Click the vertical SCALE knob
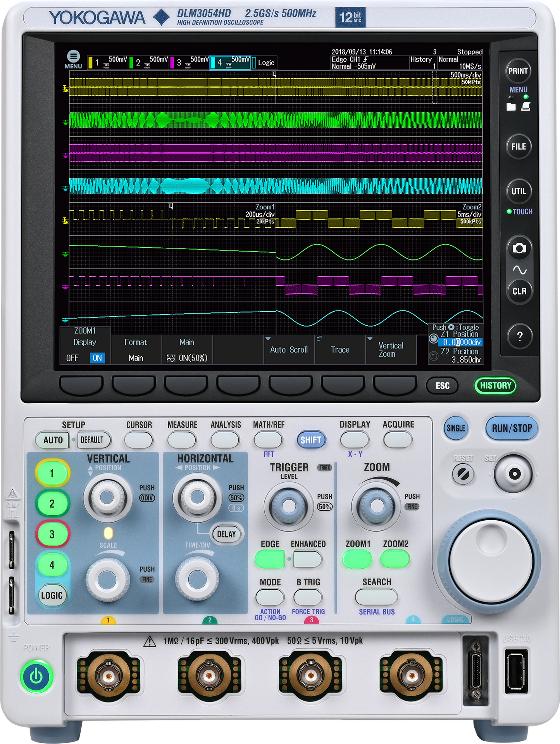 click(x=107, y=579)
